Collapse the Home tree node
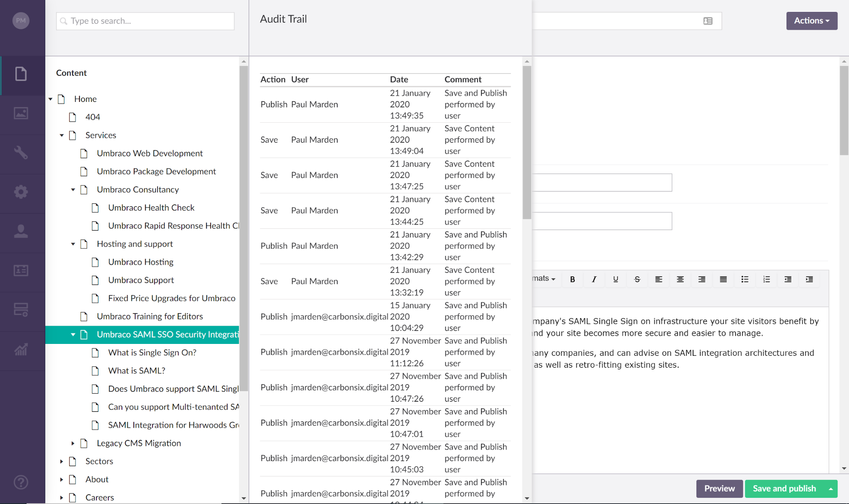The image size is (849, 504). (x=51, y=99)
